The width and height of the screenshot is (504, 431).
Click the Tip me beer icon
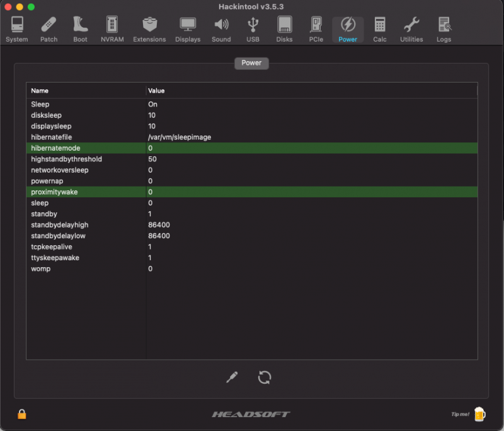point(479,414)
